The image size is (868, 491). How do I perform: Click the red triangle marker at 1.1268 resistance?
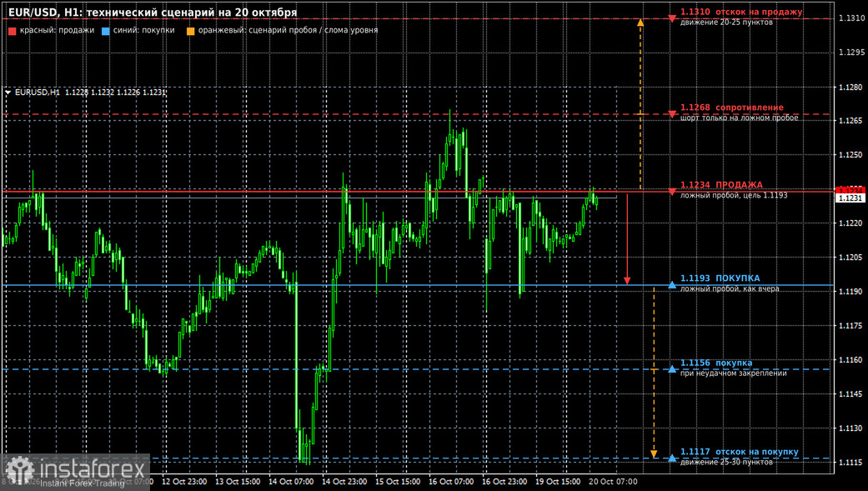pos(672,114)
